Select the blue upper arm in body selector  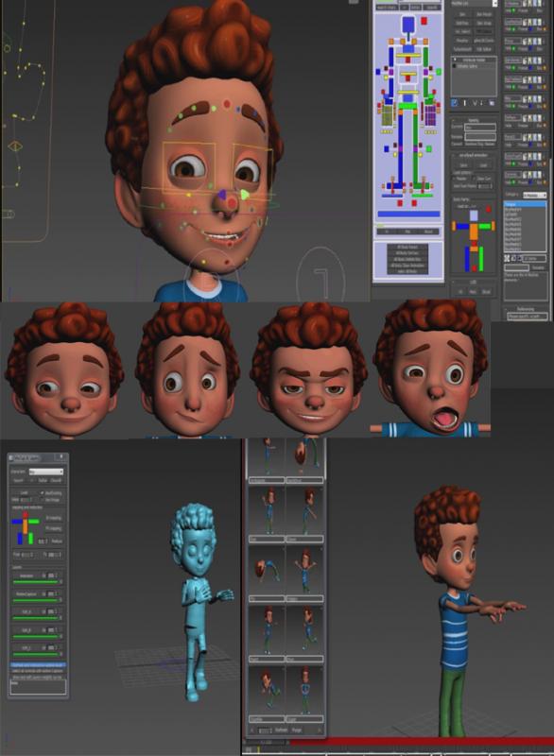(x=391, y=58)
